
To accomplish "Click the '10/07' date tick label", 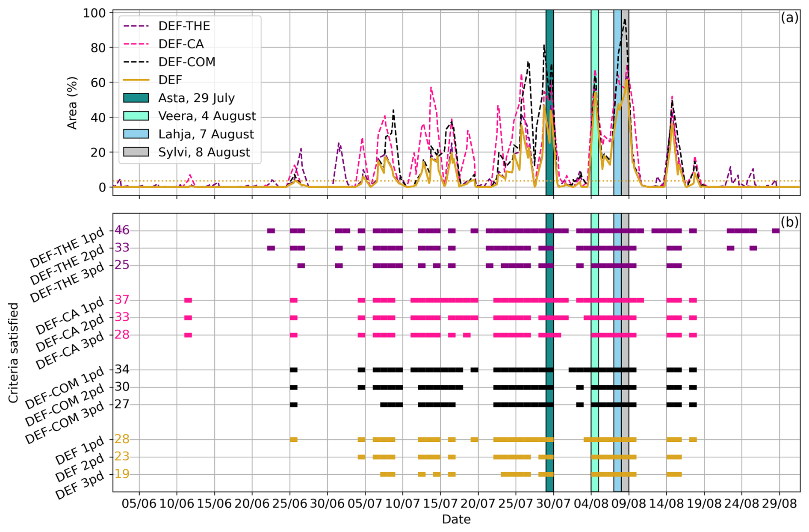I will coord(402,504).
